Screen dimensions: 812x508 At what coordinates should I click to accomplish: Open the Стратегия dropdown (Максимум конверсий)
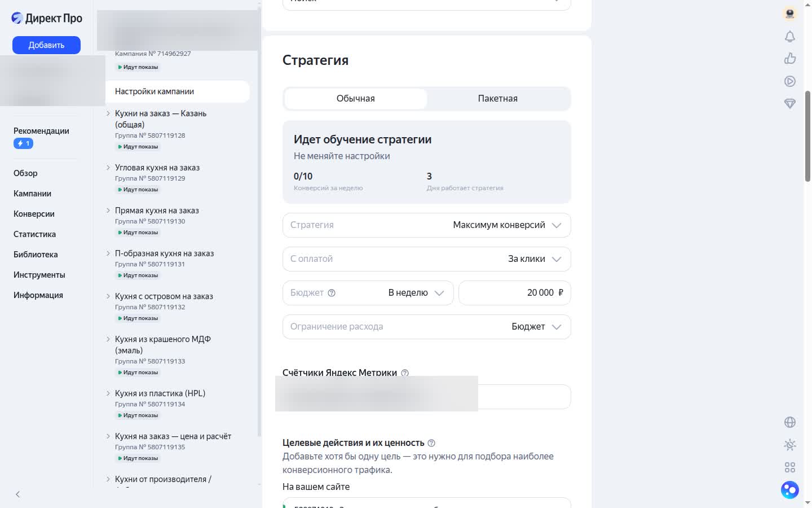coord(427,225)
